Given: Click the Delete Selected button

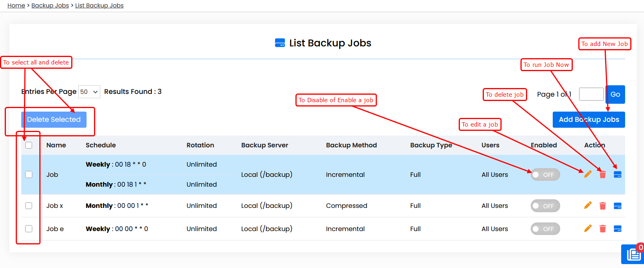Looking at the screenshot, I should pos(54,119).
